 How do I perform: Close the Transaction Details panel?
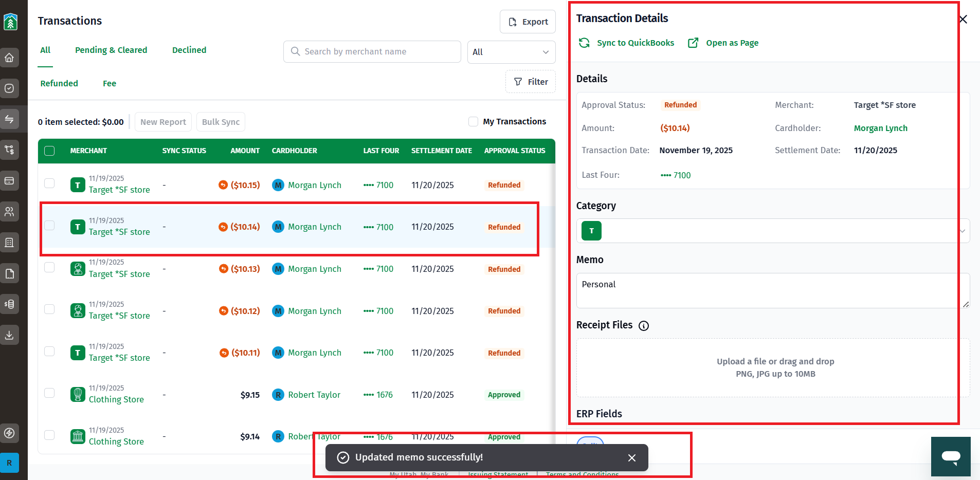point(963,19)
